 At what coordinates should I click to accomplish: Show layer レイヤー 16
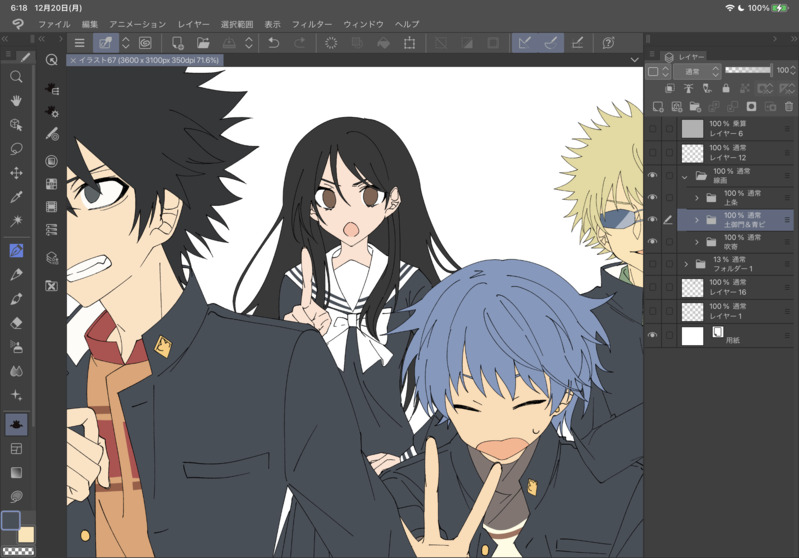click(652, 287)
